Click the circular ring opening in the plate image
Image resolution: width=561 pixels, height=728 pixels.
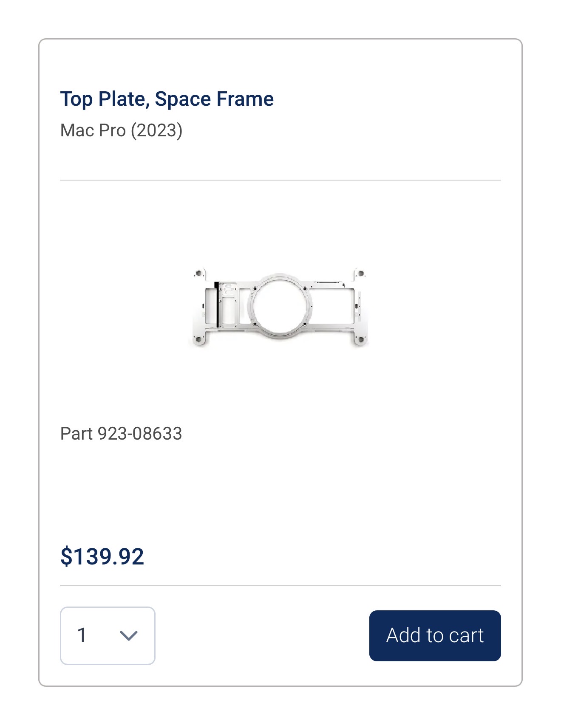coord(280,305)
